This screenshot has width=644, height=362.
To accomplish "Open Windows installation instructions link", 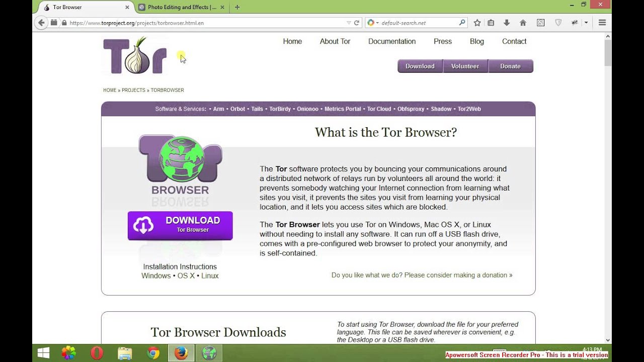I will [156, 276].
